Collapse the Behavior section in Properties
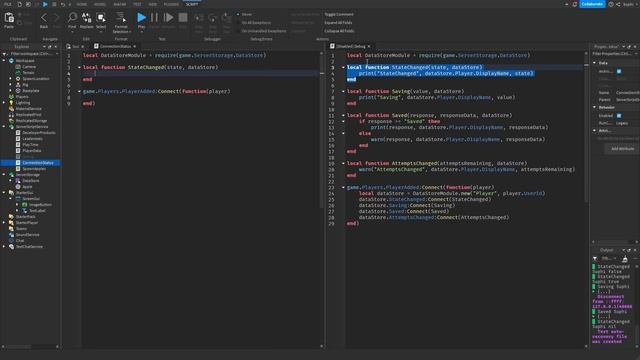The height and width of the screenshot is (360, 640). [x=594, y=107]
